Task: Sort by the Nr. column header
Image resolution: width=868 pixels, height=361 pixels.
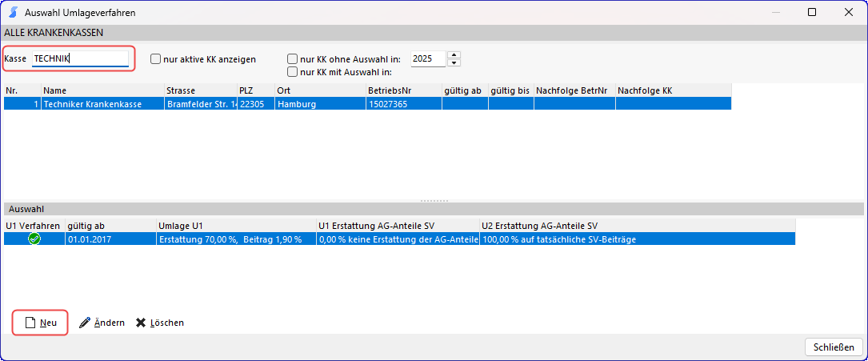Action: click(x=22, y=90)
